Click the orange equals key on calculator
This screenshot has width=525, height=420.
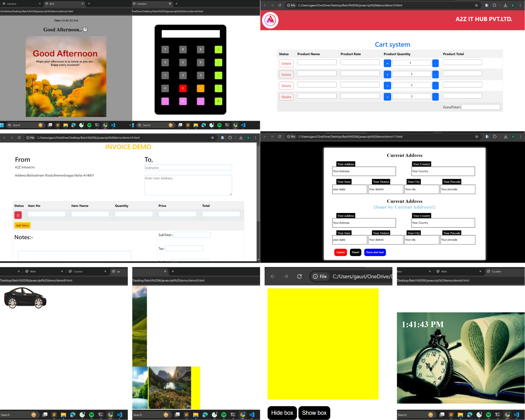201,88
